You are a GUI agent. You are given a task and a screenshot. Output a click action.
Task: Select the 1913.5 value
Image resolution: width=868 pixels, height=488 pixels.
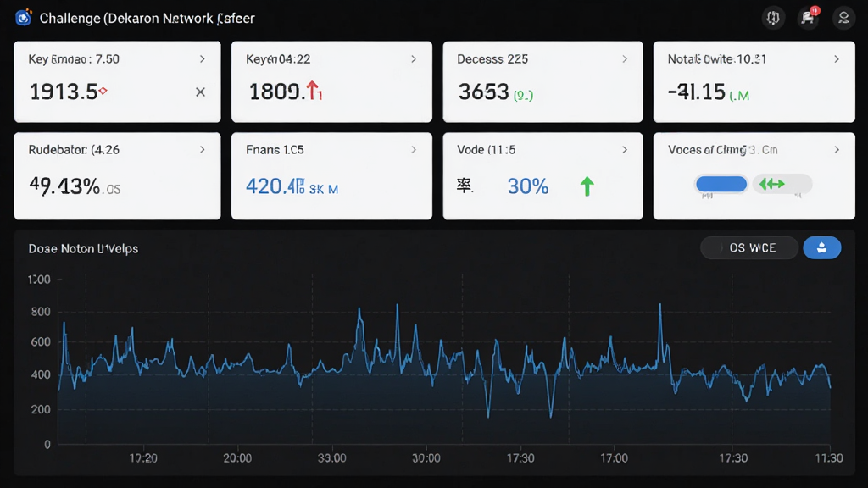pyautogui.click(x=64, y=91)
